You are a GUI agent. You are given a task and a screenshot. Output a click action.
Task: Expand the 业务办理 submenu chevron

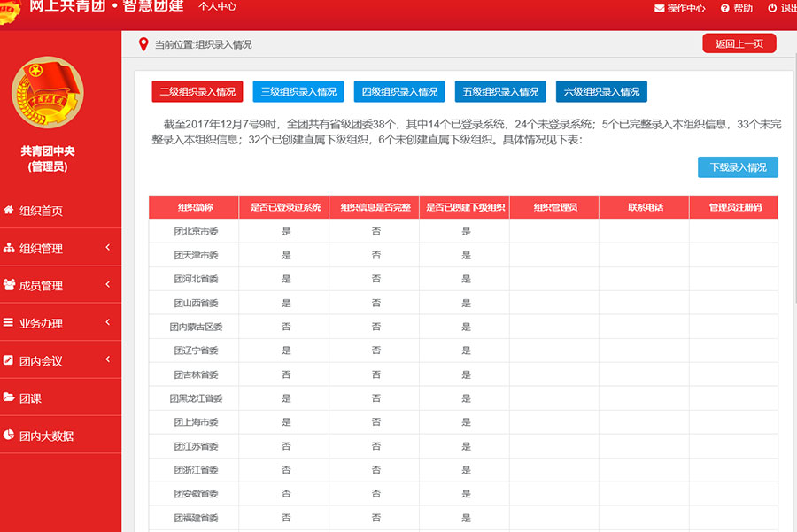coord(107,322)
